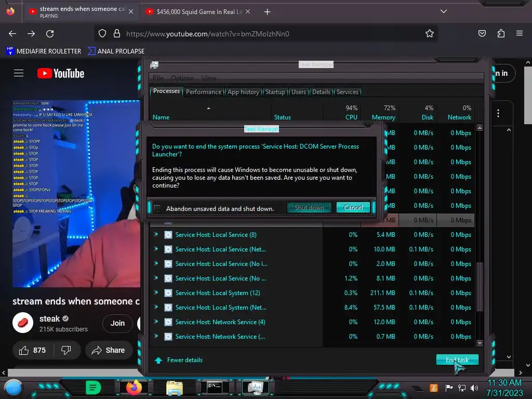Select the Service Host: Network Service (4) row
532x399 pixels.
click(312, 322)
